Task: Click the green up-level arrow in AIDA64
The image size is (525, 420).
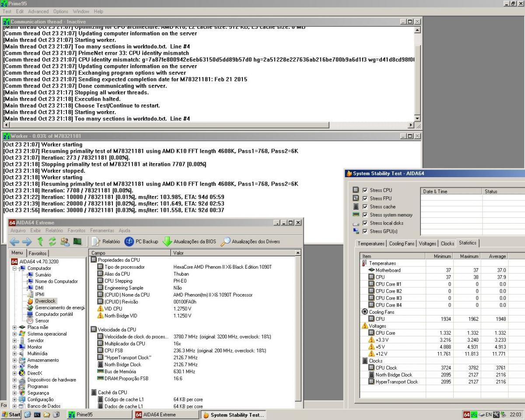Action: 41,241
